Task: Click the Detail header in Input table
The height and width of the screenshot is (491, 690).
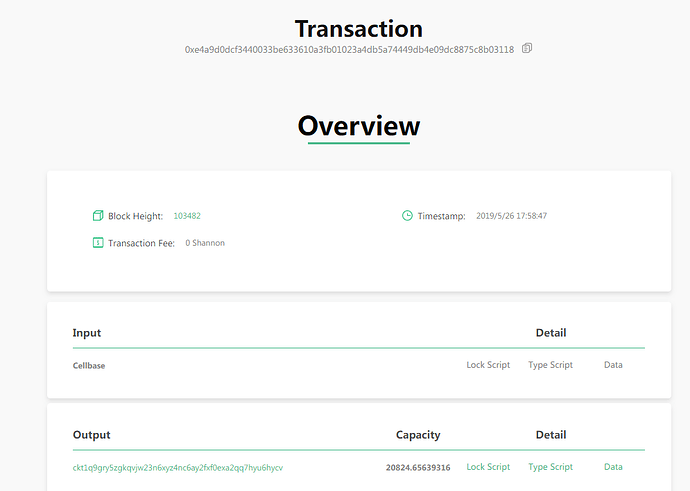Action: 551,333
